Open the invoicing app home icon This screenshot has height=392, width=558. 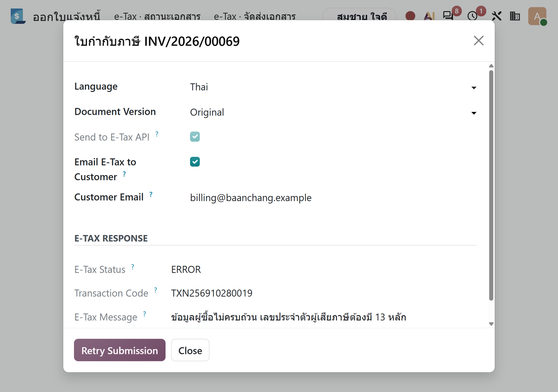click(x=18, y=16)
